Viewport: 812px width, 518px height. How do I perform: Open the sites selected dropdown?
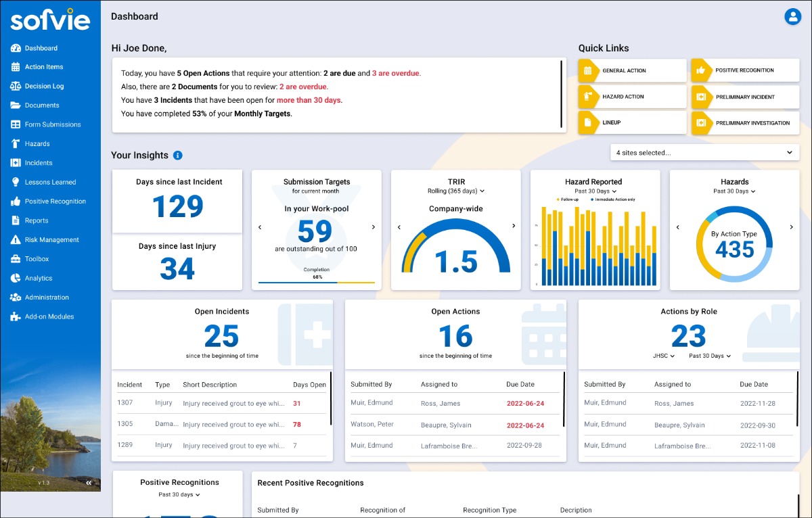[704, 153]
